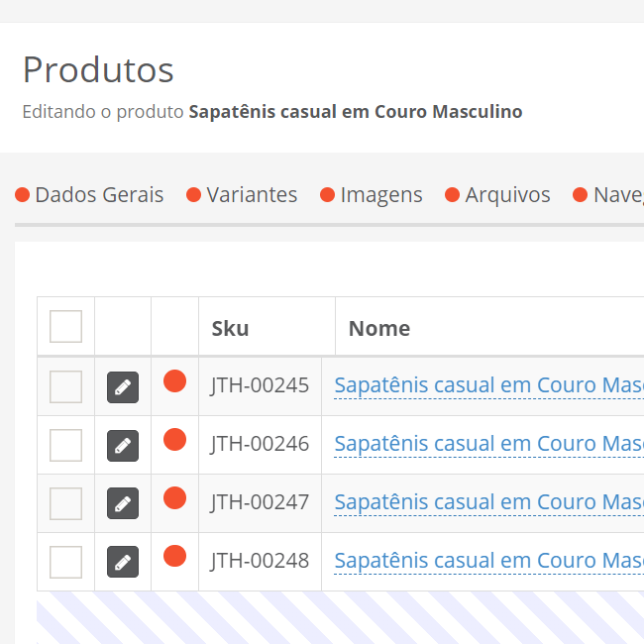This screenshot has height=644, width=644.
Task: Click edit pencil icon for JTH-00245
Action: pyautogui.click(x=123, y=387)
